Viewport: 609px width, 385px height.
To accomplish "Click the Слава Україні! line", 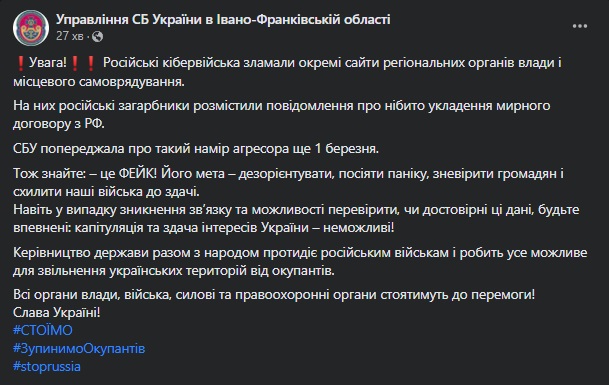I will (56, 312).
